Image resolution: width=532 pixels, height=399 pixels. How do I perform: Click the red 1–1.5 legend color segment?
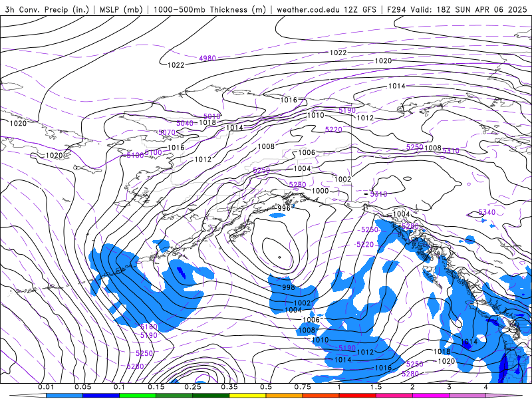(358, 396)
